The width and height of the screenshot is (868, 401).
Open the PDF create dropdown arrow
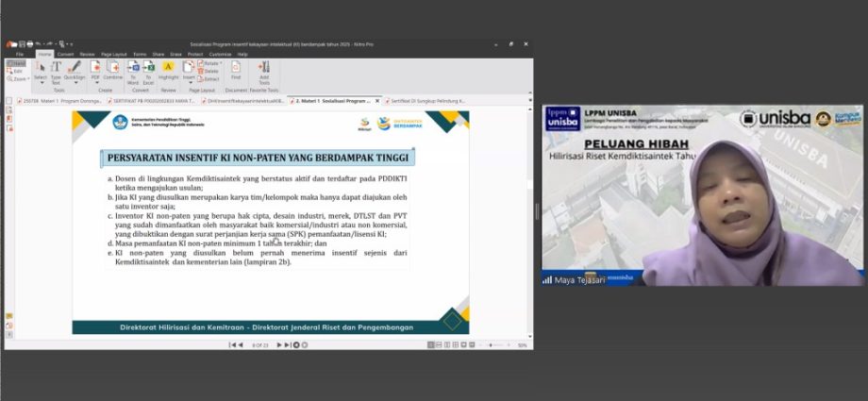[95, 83]
